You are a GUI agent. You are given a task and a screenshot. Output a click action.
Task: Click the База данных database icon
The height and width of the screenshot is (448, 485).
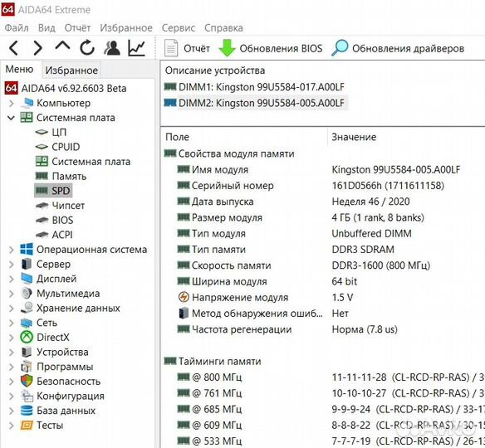[x=27, y=411]
